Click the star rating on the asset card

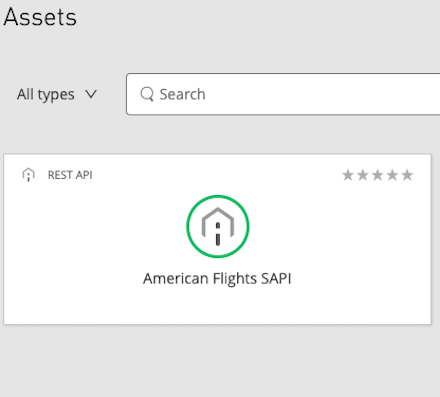click(377, 175)
